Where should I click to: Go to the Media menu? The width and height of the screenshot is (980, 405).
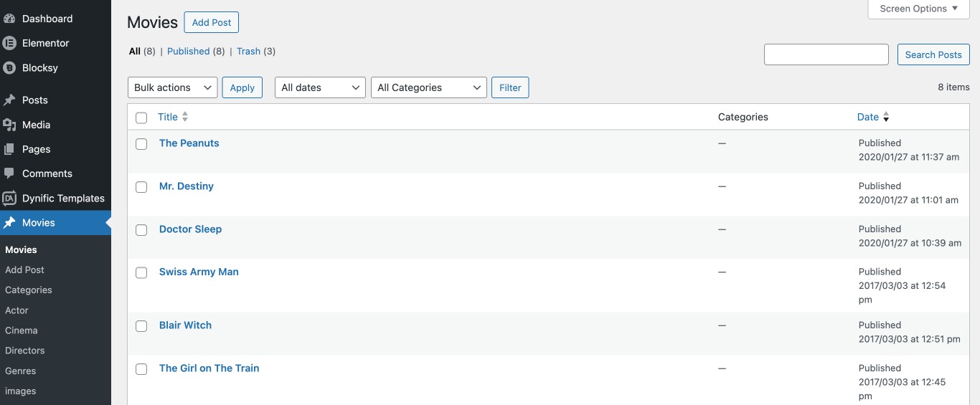pyautogui.click(x=36, y=125)
